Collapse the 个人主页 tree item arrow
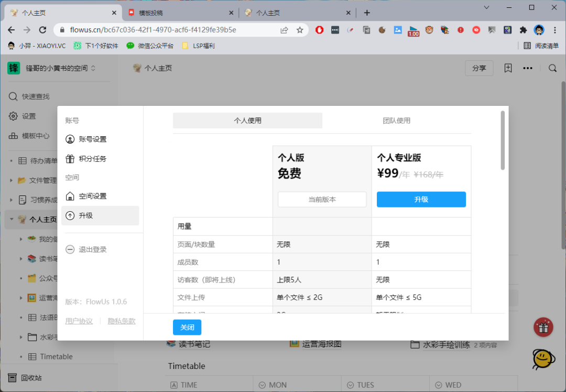Image resolution: width=566 pixels, height=392 pixels. [x=12, y=220]
